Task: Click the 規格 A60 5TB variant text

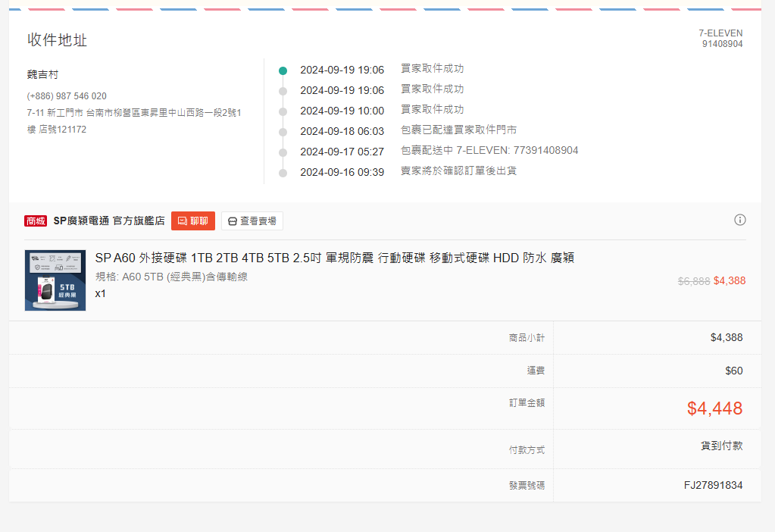Action: [x=171, y=277]
